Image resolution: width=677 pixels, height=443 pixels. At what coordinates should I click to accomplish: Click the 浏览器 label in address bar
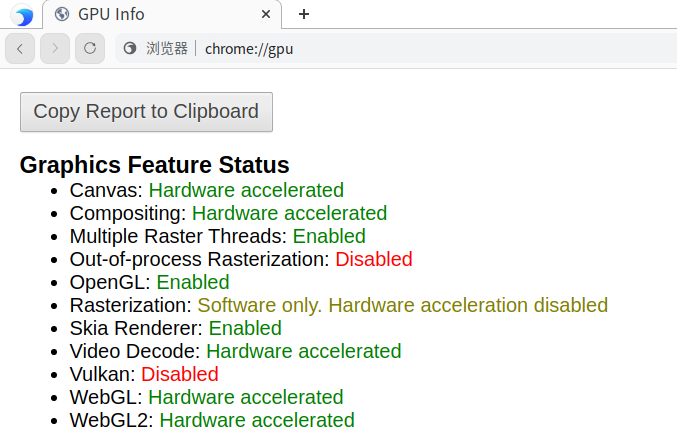167,48
